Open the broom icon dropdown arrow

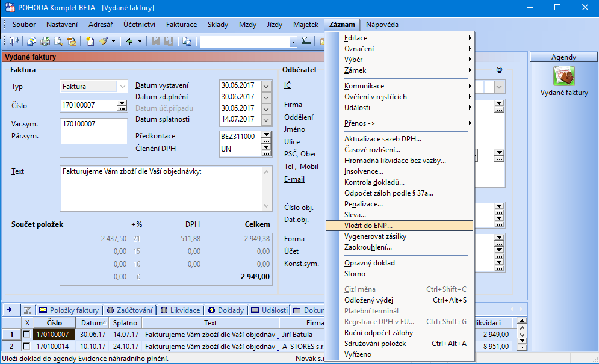(x=113, y=41)
